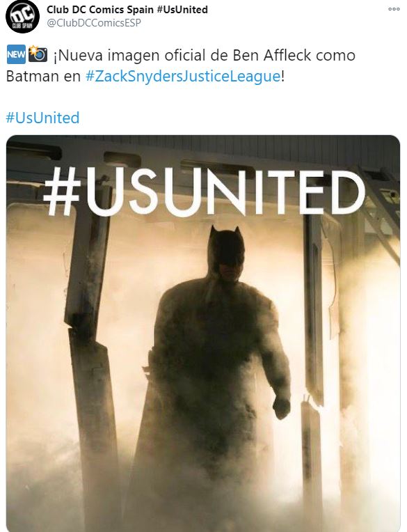The height and width of the screenshot is (532, 407).
Task: Click Batman's cowl in the photo
Action: tap(225, 249)
